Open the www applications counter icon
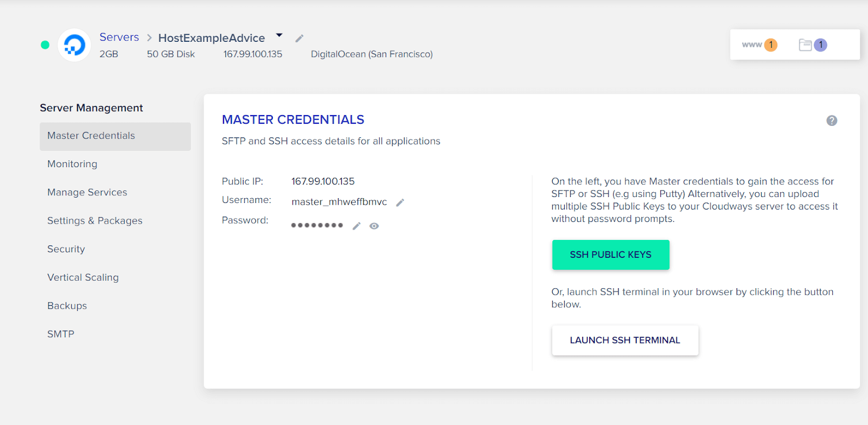This screenshot has width=868, height=425. tap(759, 45)
